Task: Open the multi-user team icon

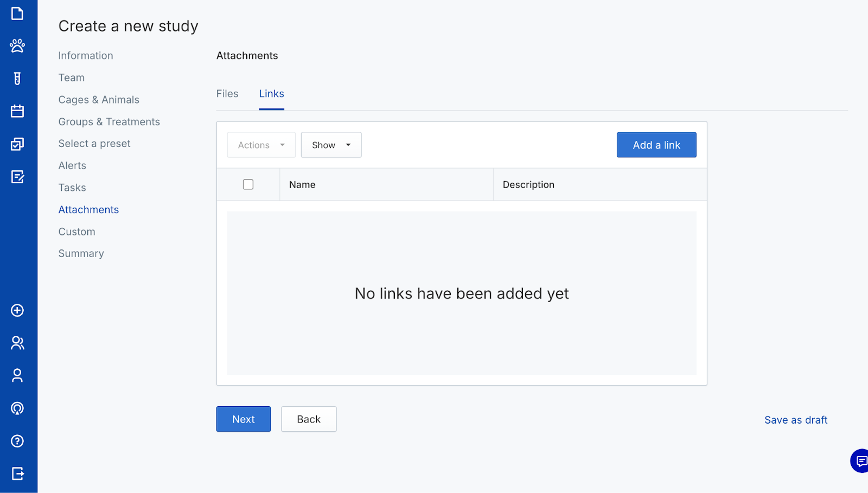Action: (x=17, y=343)
